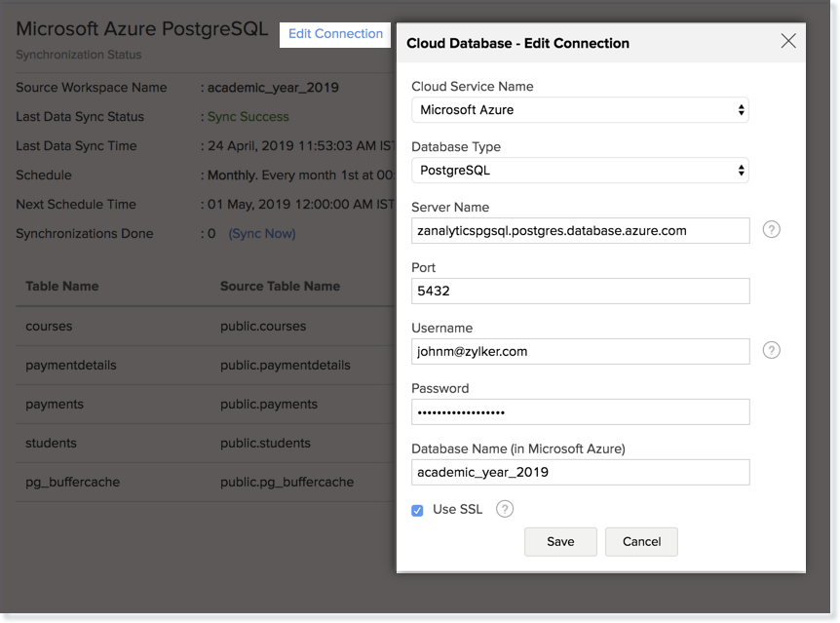Screen dimensions: 840x623
Task: Cancel editing the connection
Action: [x=641, y=542]
